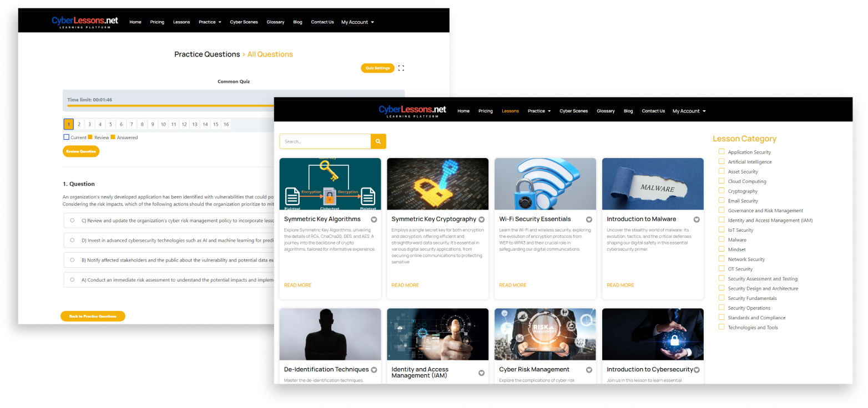868x408 pixels.
Task: Favorite the Introduction to Cybersecurity heart icon
Action: 697,370
